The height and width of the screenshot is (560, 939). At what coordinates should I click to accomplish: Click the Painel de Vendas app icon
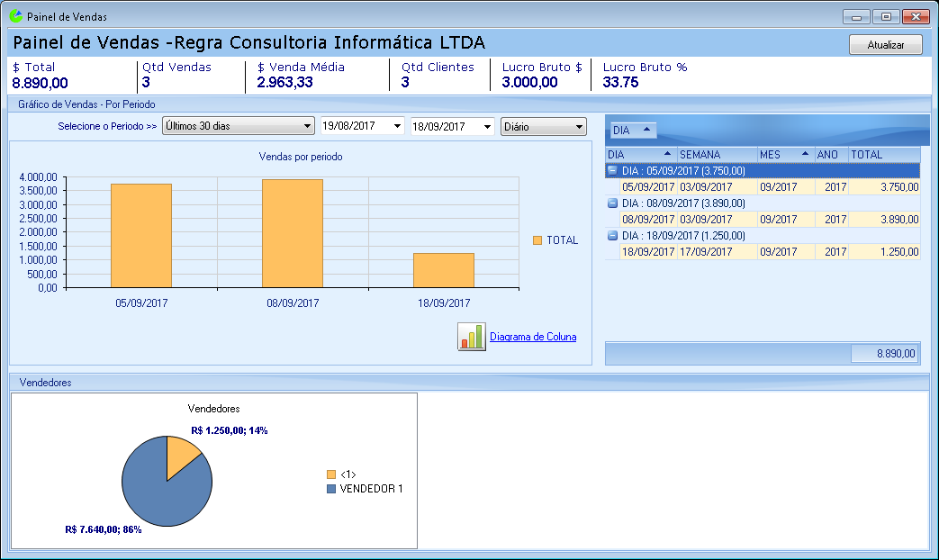[x=16, y=16]
